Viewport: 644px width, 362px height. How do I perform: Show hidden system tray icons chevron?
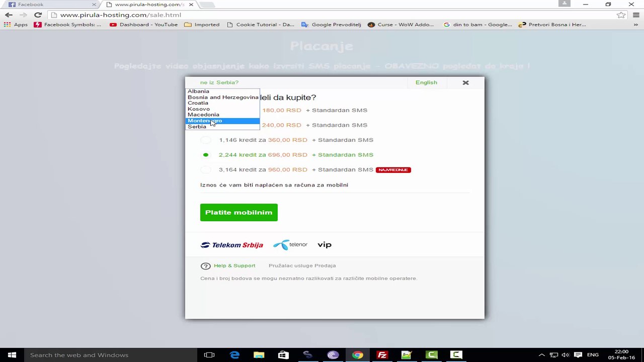[x=542, y=355]
